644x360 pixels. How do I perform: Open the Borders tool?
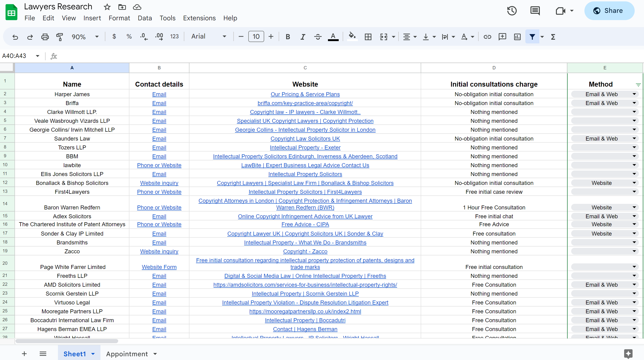click(368, 37)
